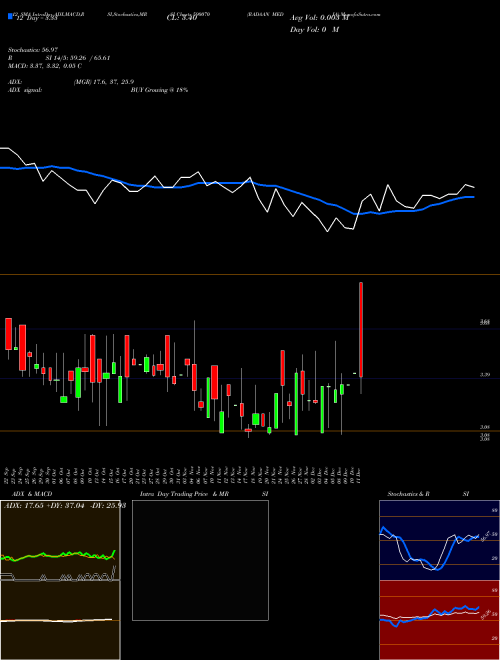This screenshot has width=500, height=660.
Task: Click the 'Intra Day Trading Price & MRSI' title
Action: pyautogui.click(x=204, y=494)
